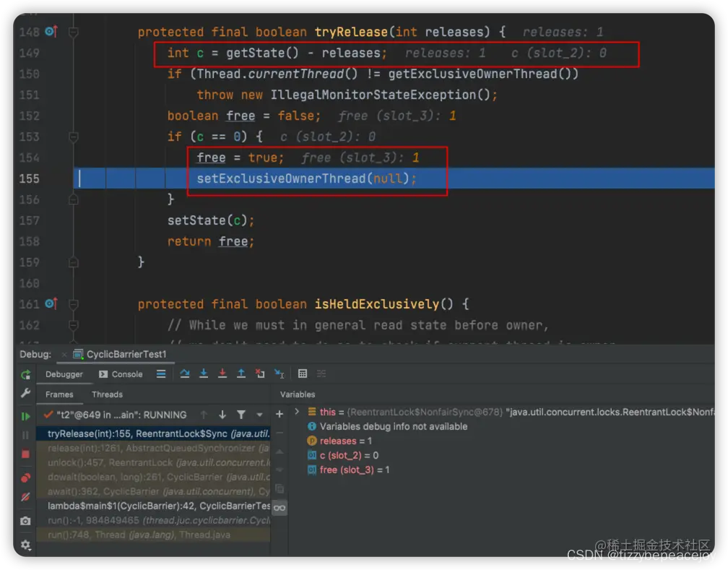Viewport: 728px width, 570px height.
Task: Open debugger settings wrench icon
Action: click(25, 394)
